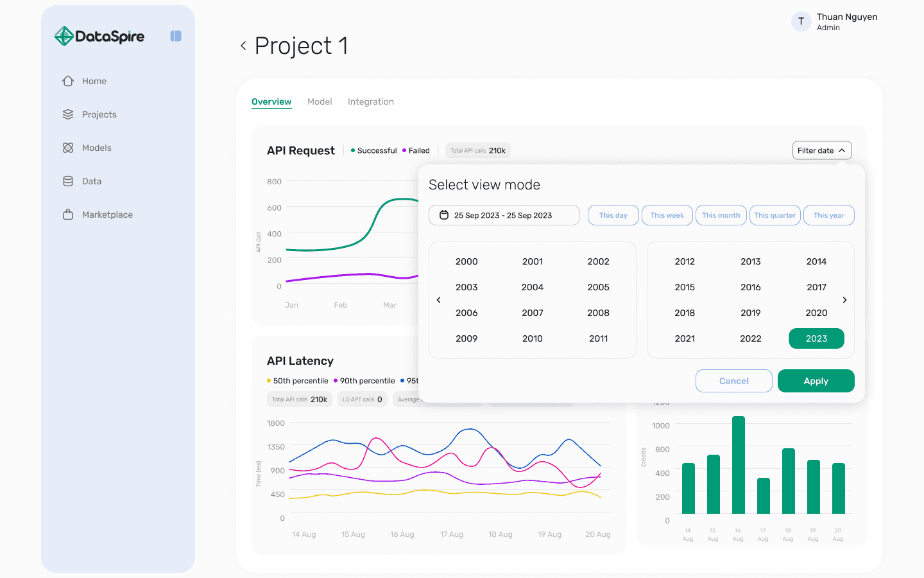This screenshot has height=578, width=924.
Task: Click the date range input field
Action: click(504, 215)
